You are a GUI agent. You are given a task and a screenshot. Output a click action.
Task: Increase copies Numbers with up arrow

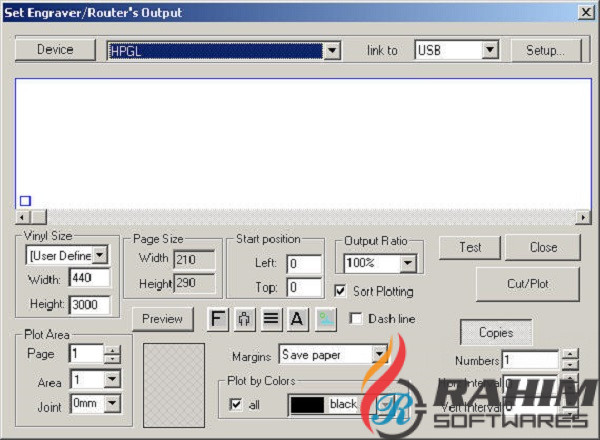pos(570,354)
